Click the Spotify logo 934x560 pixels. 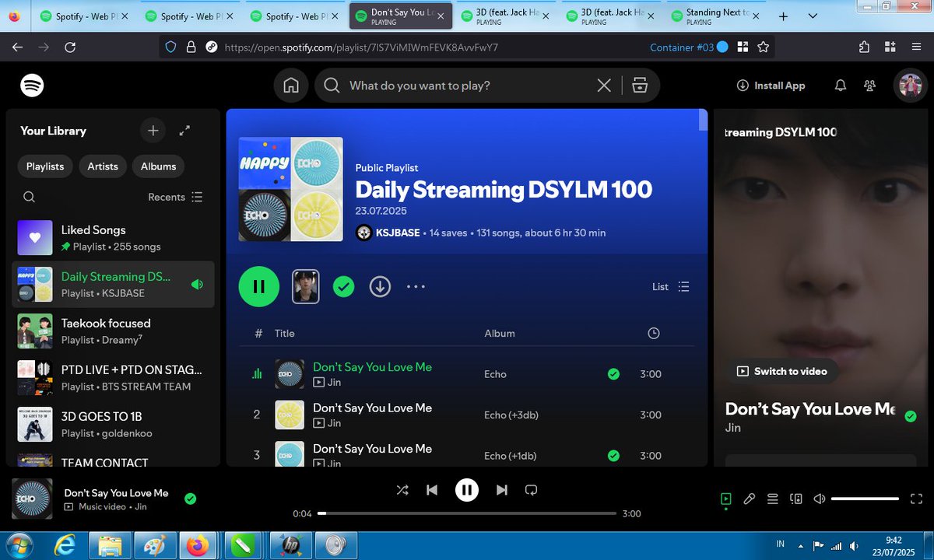[x=32, y=86]
